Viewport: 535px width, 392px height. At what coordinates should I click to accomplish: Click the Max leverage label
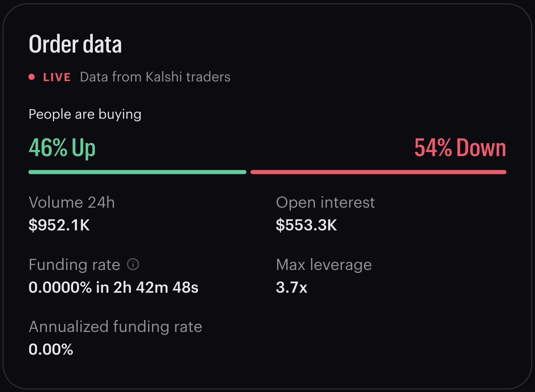click(324, 265)
